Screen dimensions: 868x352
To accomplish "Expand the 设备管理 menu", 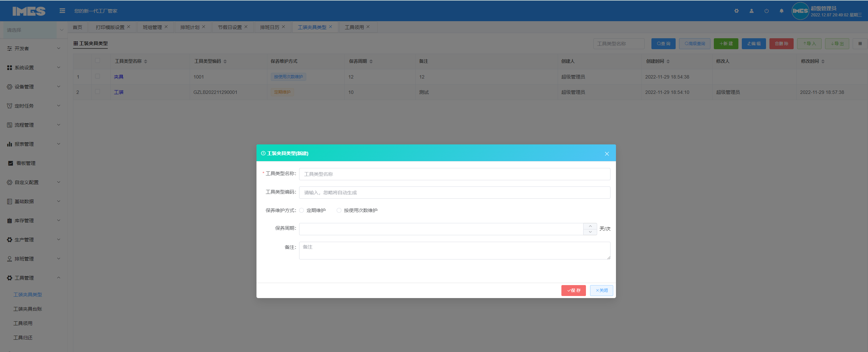I will (33, 87).
